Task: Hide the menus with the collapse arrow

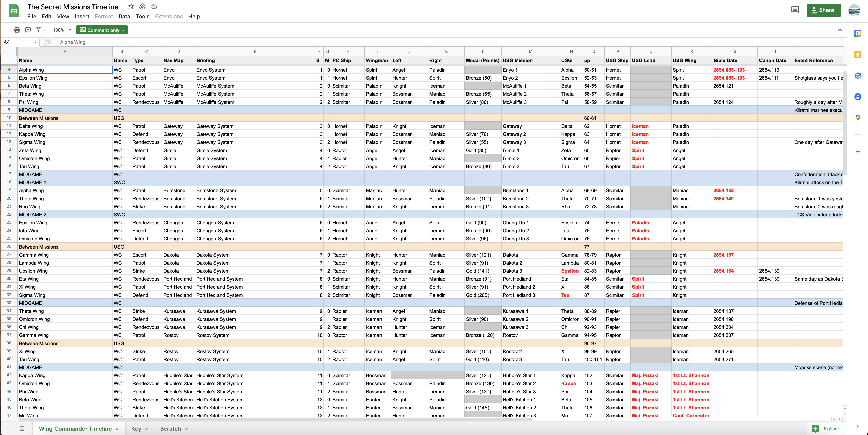Action: click(840, 30)
